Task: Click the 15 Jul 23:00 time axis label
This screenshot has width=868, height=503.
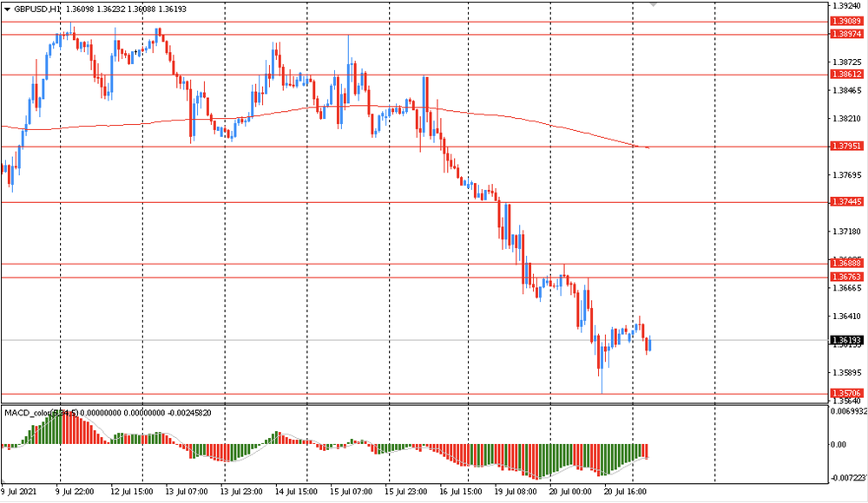Action: pos(405,492)
